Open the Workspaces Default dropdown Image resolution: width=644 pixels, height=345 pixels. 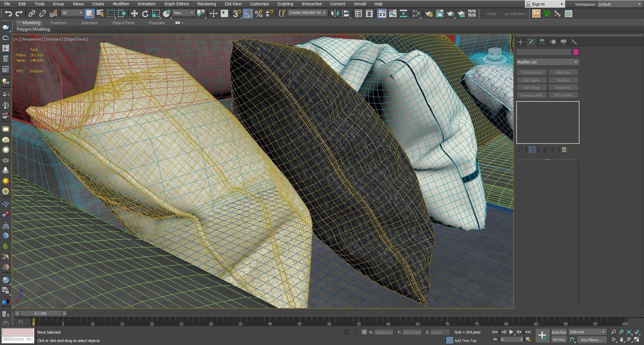click(620, 4)
